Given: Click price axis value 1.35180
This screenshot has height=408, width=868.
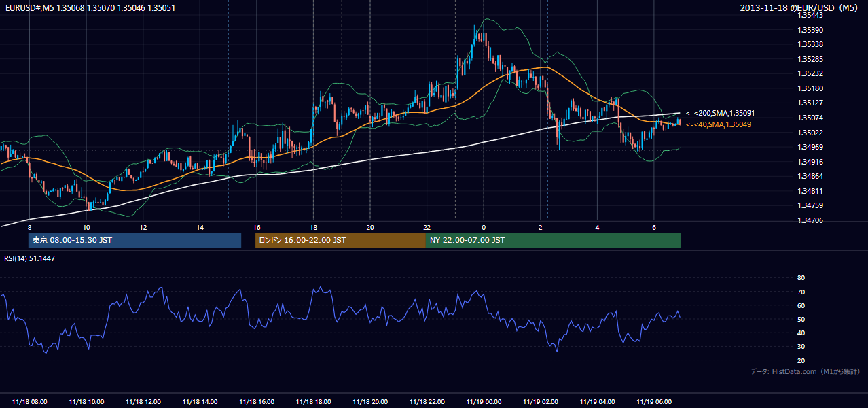Looking at the screenshot, I should [810, 88].
